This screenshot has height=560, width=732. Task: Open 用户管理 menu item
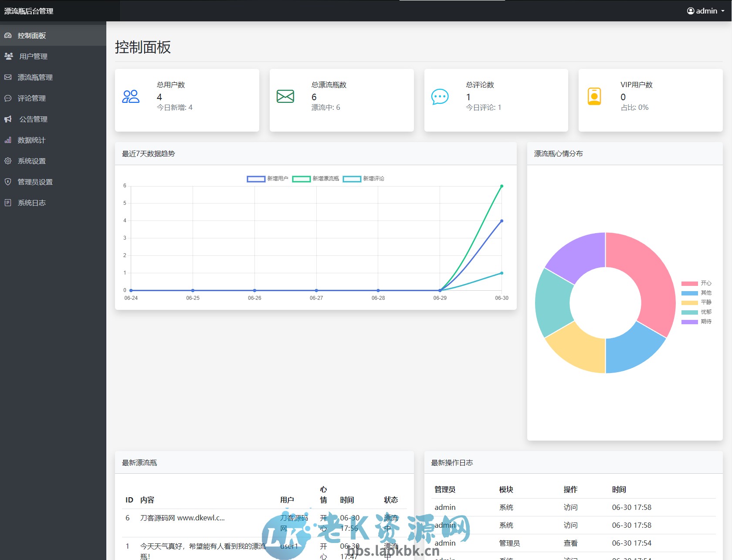tap(34, 56)
